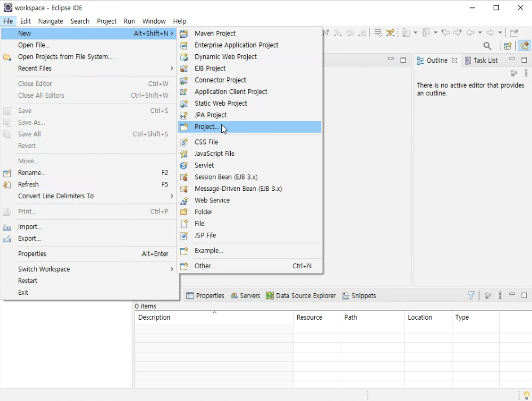This screenshot has width=532, height=401.
Task: Sort by the Description column header
Action: click(214, 317)
